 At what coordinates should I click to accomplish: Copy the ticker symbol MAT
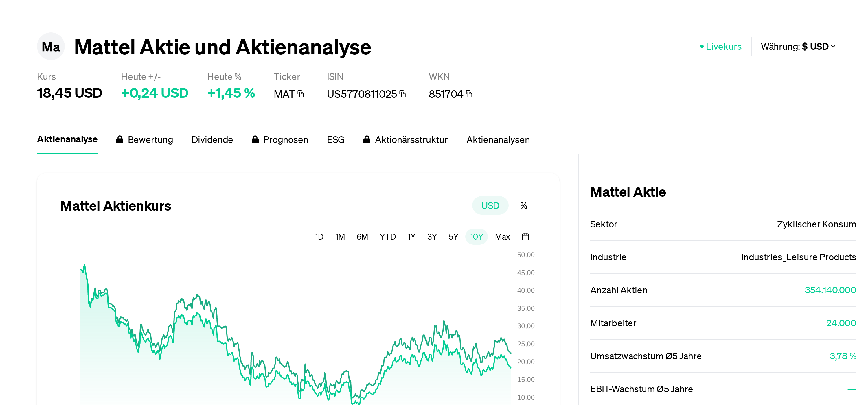(301, 94)
